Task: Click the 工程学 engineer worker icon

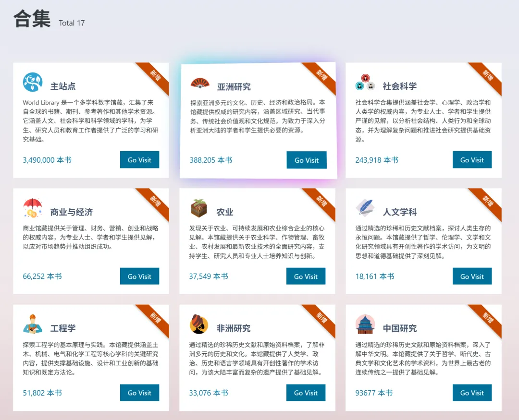Action: (x=33, y=324)
